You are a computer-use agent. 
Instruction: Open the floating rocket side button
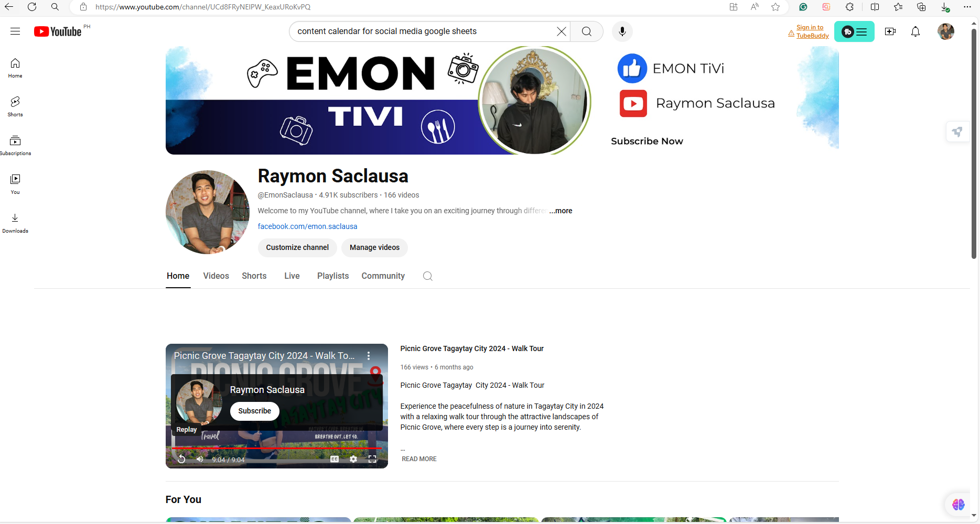[x=957, y=132]
